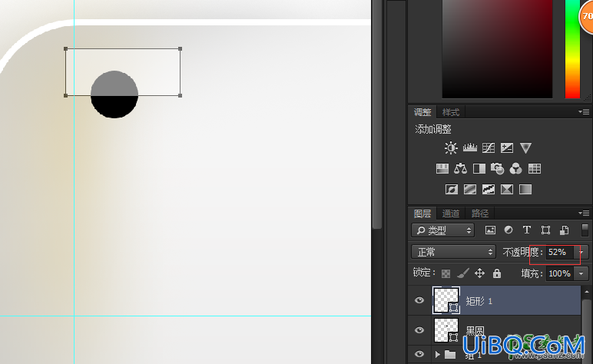
Task: Add a Hue/Saturation adjustment
Action: [442, 169]
